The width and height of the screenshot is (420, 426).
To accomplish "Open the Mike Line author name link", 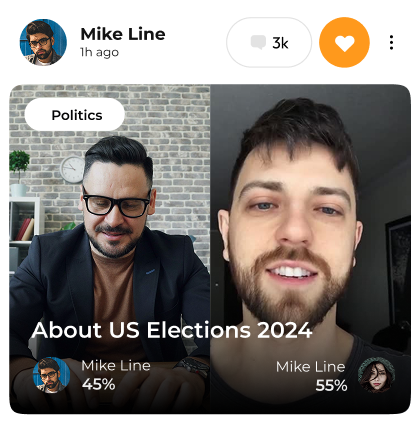I will click(123, 34).
